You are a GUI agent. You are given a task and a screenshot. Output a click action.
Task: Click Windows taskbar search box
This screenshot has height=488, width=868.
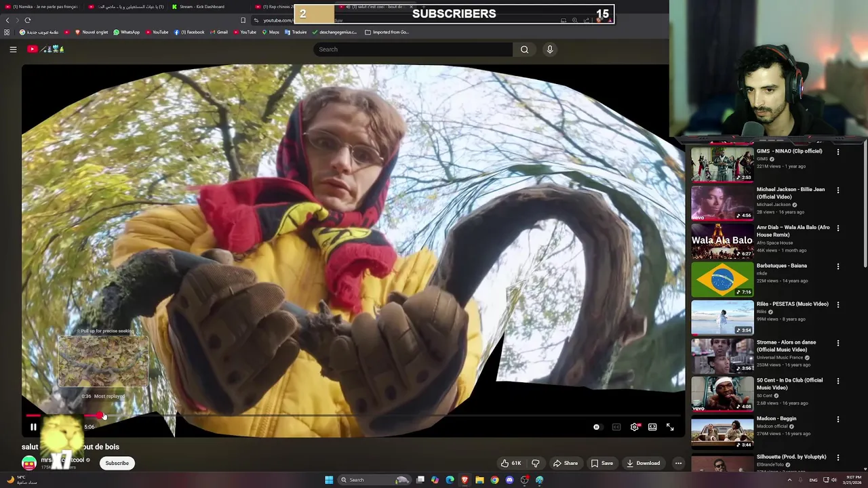pyautogui.click(x=374, y=480)
